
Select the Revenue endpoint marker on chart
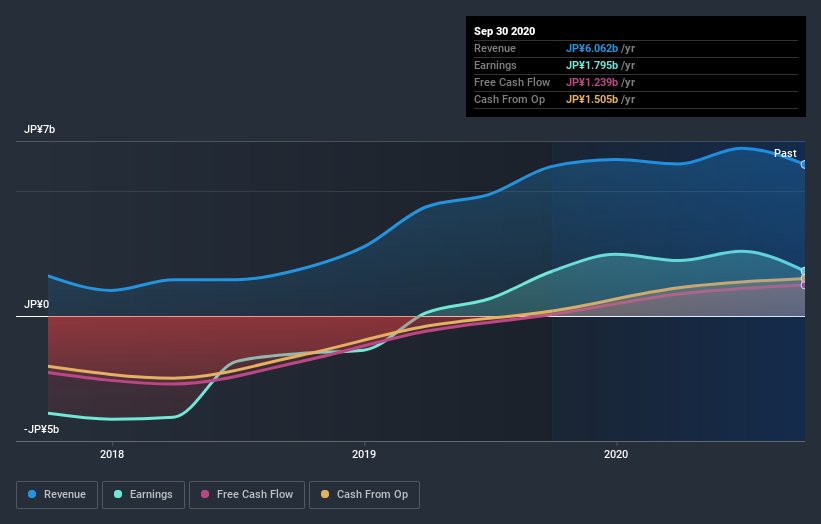click(x=804, y=164)
